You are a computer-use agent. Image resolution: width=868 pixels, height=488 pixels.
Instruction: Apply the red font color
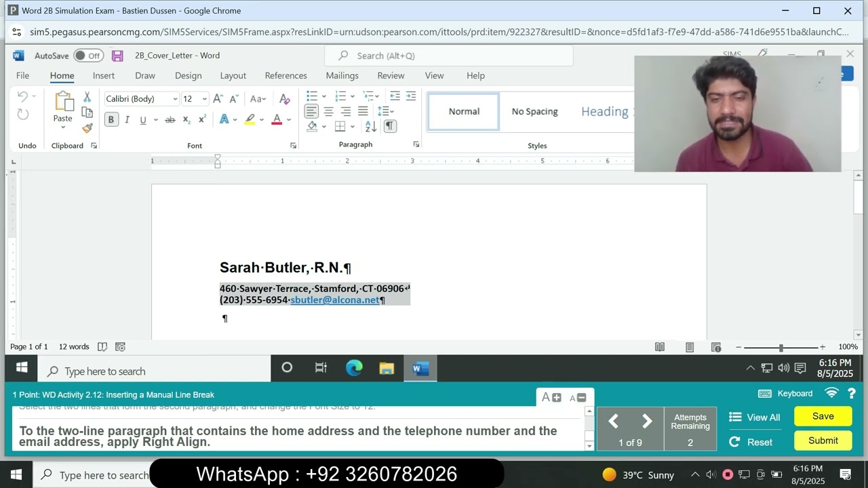(x=277, y=120)
